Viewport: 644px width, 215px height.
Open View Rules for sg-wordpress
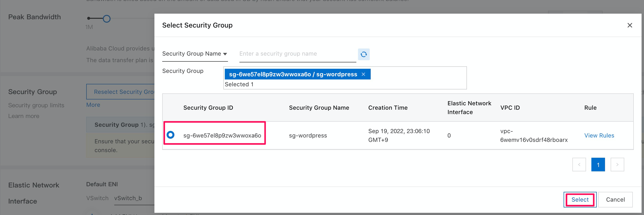pyautogui.click(x=599, y=135)
